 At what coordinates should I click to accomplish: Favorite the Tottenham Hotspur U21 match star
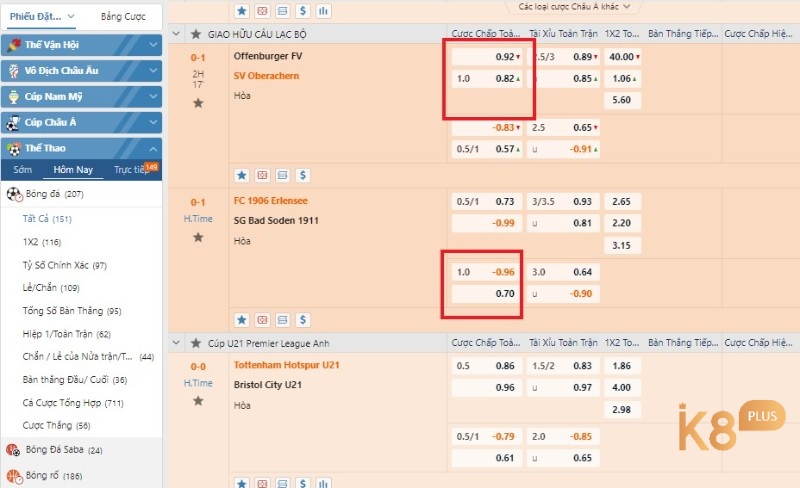pyautogui.click(x=198, y=401)
